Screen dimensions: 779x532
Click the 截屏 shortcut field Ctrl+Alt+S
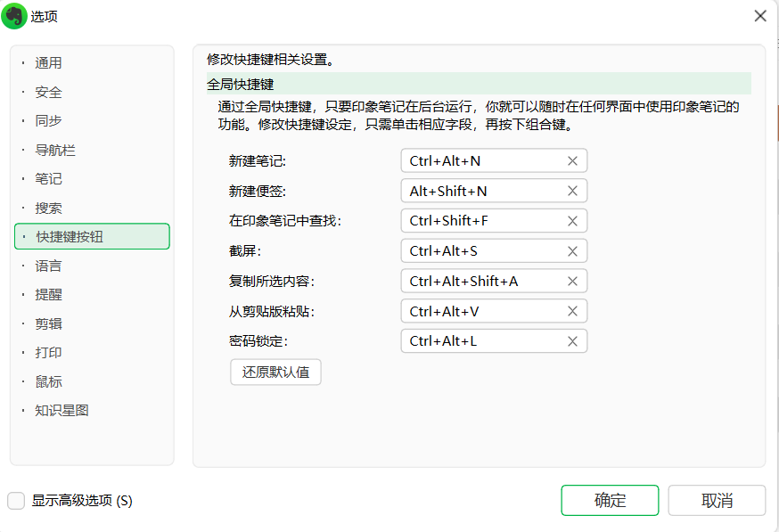tap(481, 251)
